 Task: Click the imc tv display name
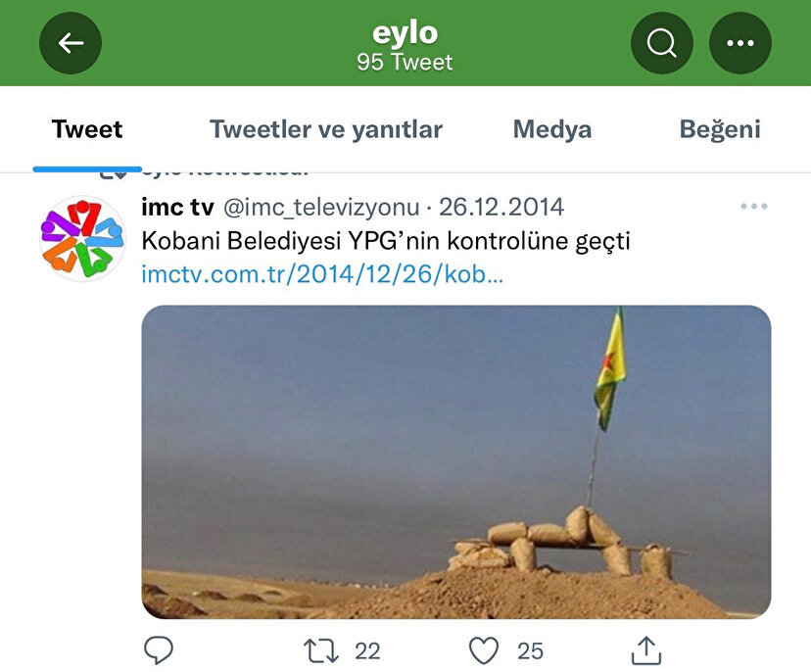pyautogui.click(x=177, y=208)
